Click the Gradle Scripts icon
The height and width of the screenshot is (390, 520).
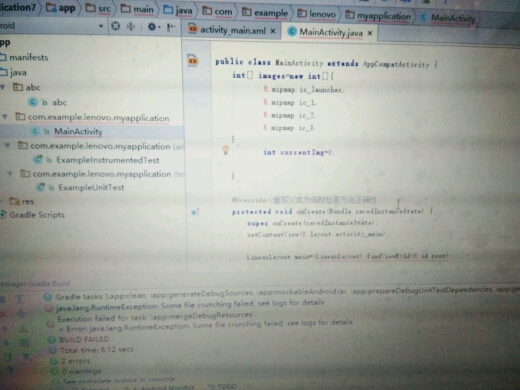pyautogui.click(x=3, y=214)
